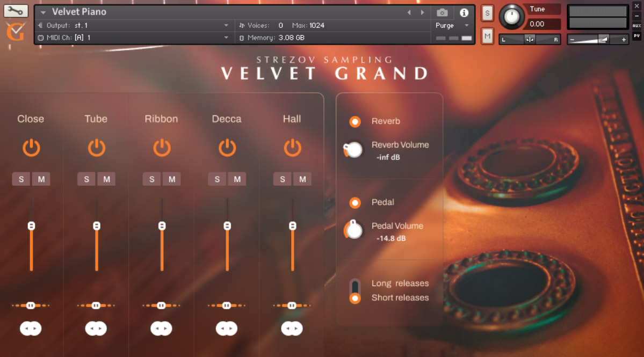Power on the Close microphone channel
Viewport: 644px width, 357px height.
coord(31,149)
